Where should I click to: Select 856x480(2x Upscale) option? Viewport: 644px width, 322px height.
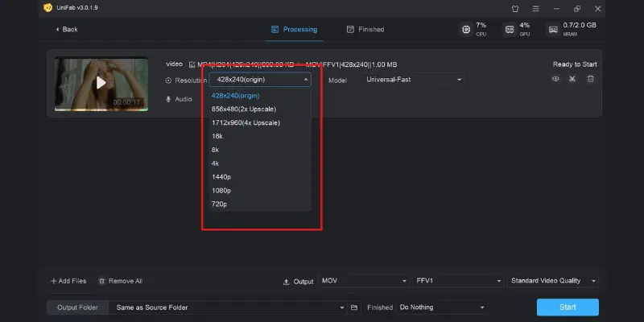pyautogui.click(x=260, y=109)
